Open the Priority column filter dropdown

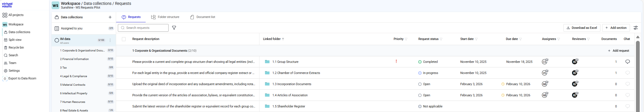tap(406, 39)
